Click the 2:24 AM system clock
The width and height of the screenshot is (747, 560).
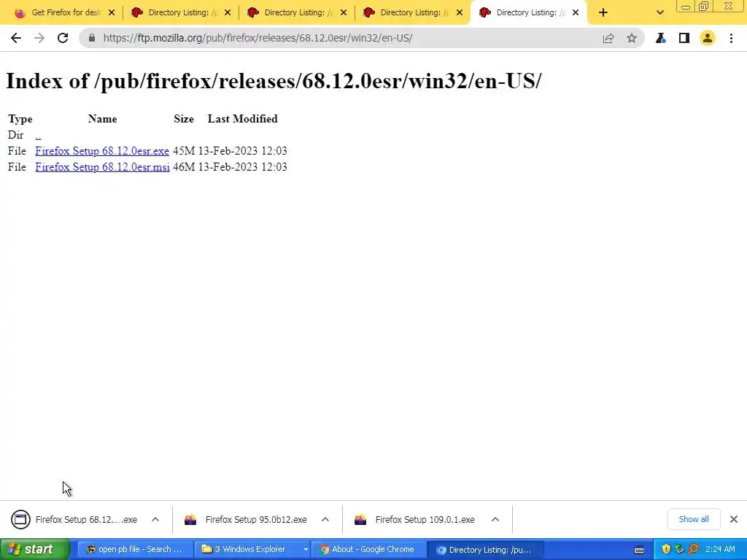pyautogui.click(x=720, y=550)
